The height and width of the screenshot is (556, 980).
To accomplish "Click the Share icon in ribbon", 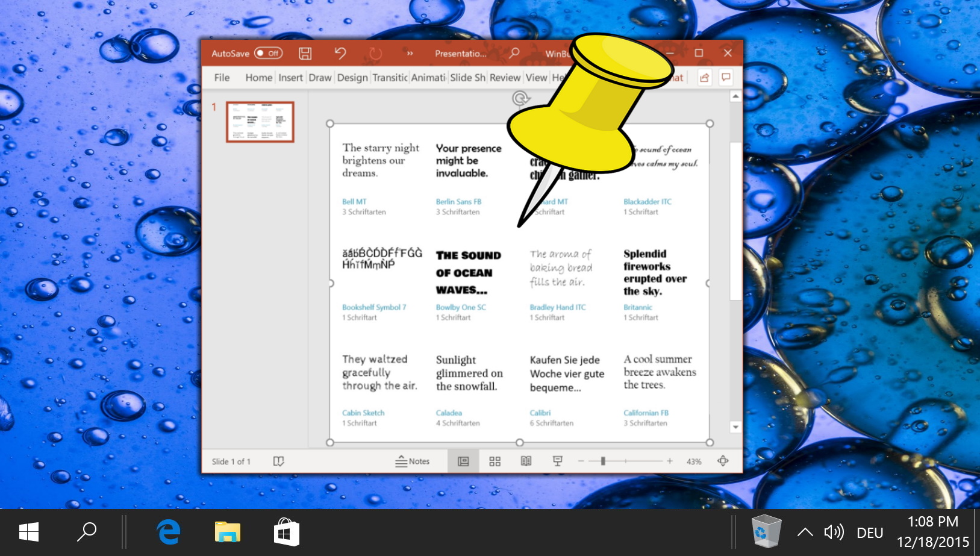I will tap(705, 77).
